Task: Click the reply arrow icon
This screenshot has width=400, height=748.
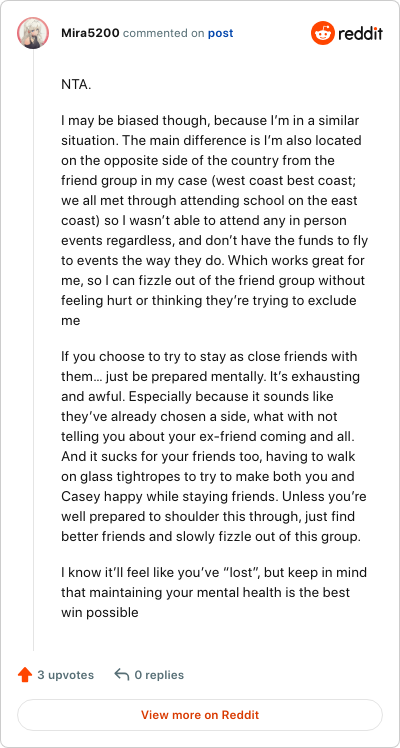Action: 122,675
